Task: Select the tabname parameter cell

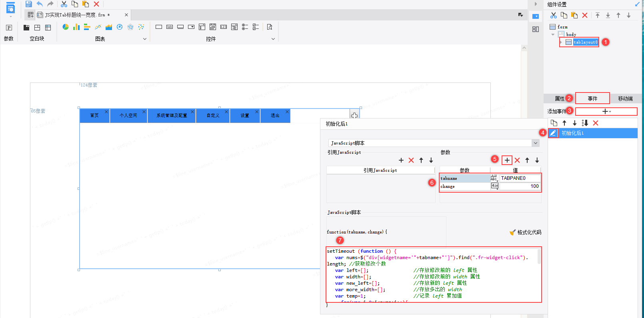Action: (x=465, y=178)
